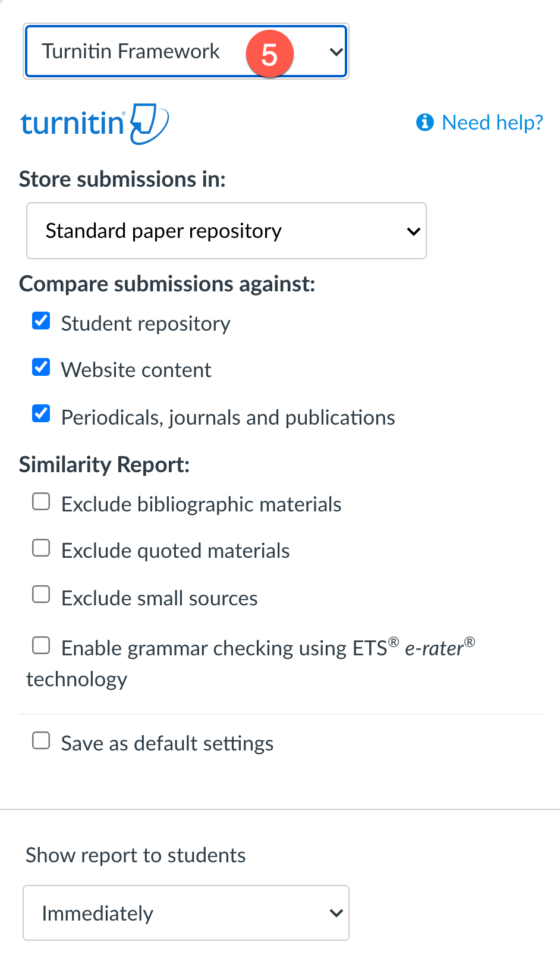The width and height of the screenshot is (560, 961).
Task: Open the Show report to students dropdown
Action: click(185, 913)
